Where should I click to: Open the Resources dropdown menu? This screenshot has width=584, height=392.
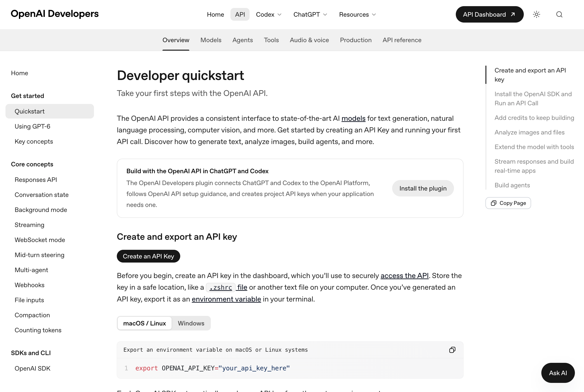[357, 15]
